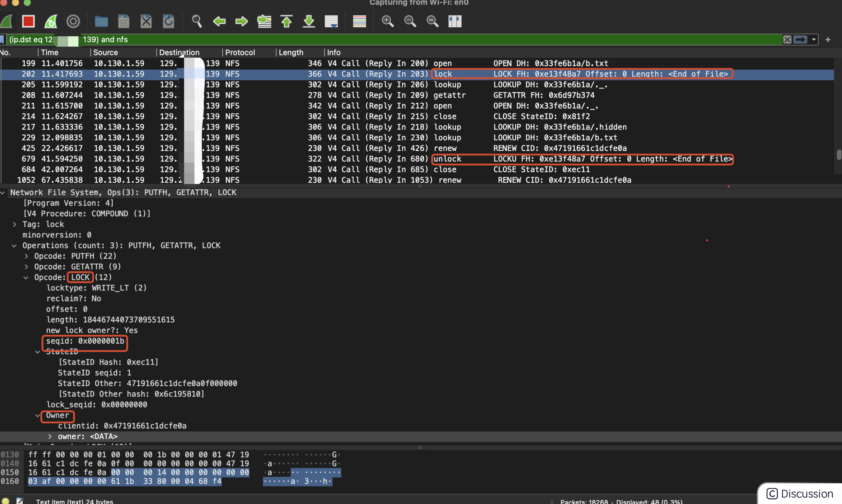The image size is (842, 504).
Task: Open Go to Packet with the toolbar icon
Action: click(264, 21)
